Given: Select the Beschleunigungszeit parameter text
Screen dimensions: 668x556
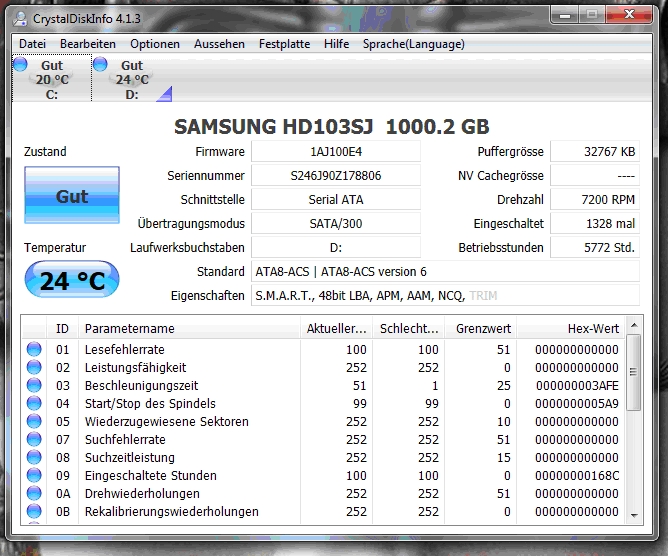Looking at the screenshot, I should (x=141, y=386).
